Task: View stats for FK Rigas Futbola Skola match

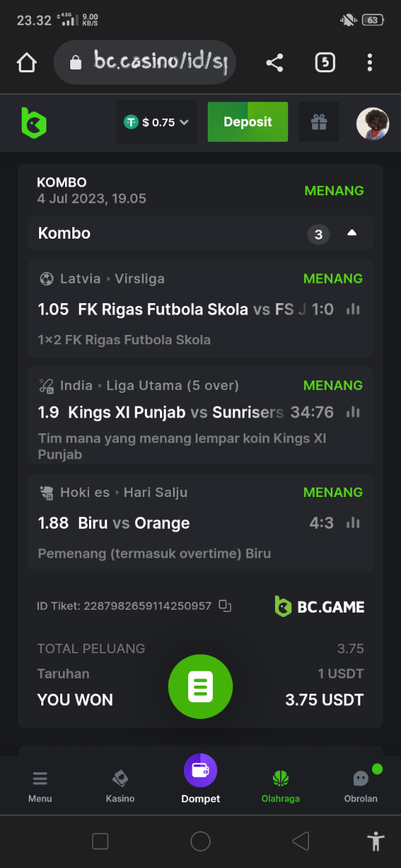Action: [353, 310]
